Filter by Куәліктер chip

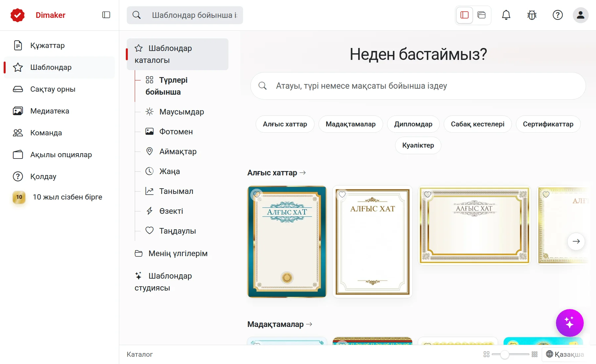pyautogui.click(x=418, y=145)
